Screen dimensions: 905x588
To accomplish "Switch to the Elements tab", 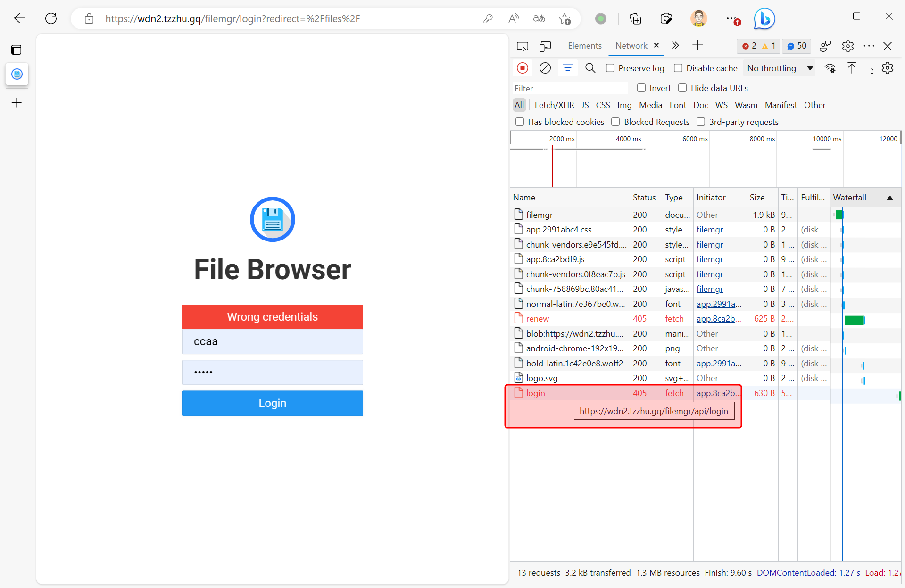I will tap(584, 46).
